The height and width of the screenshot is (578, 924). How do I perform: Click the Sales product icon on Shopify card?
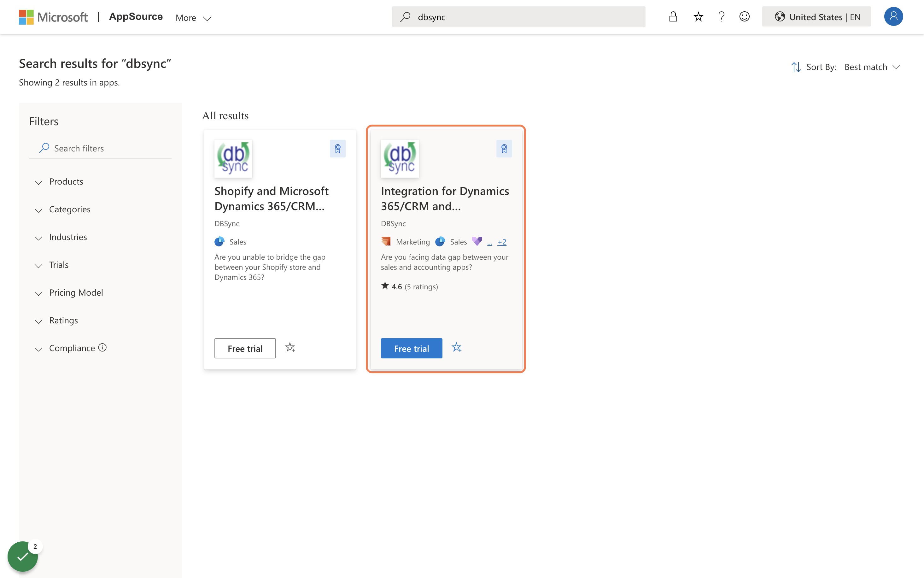pyautogui.click(x=219, y=242)
